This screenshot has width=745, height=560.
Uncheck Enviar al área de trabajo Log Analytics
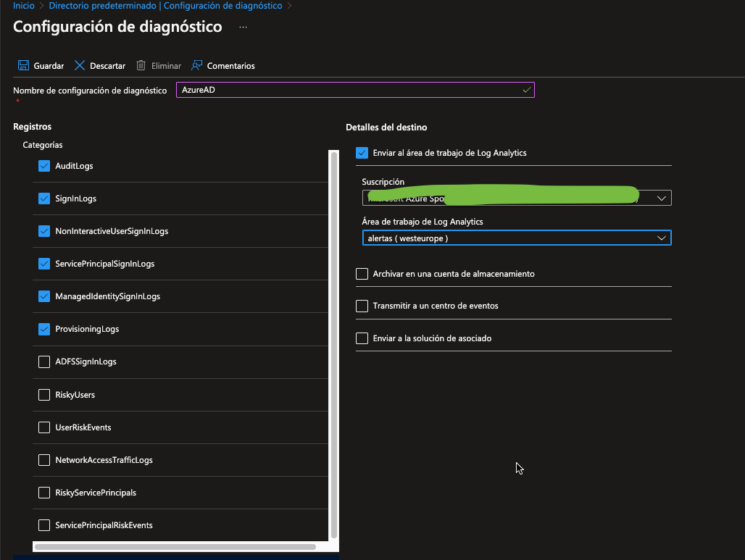pyautogui.click(x=362, y=153)
